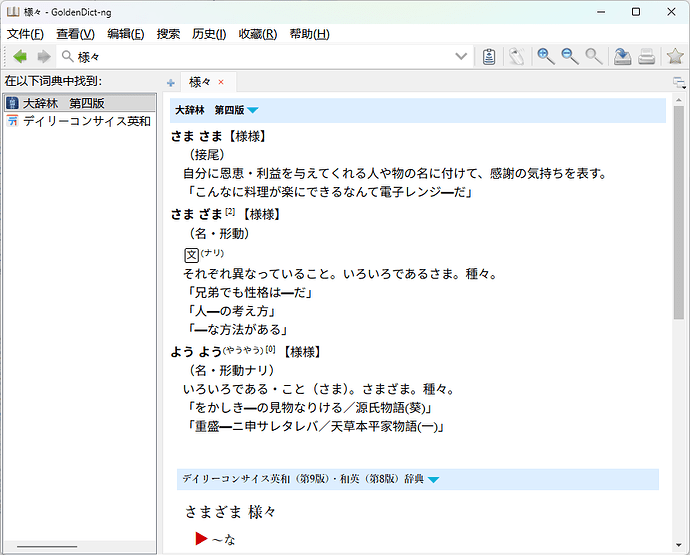Toggle the clipboard scan popup icon
This screenshot has height=555, width=690.
pyautogui.click(x=489, y=56)
